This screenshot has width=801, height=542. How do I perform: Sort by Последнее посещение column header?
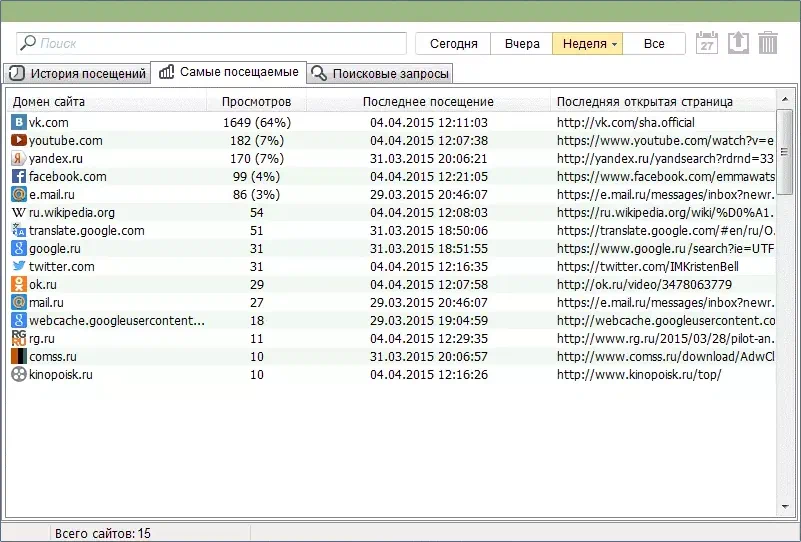click(428, 101)
